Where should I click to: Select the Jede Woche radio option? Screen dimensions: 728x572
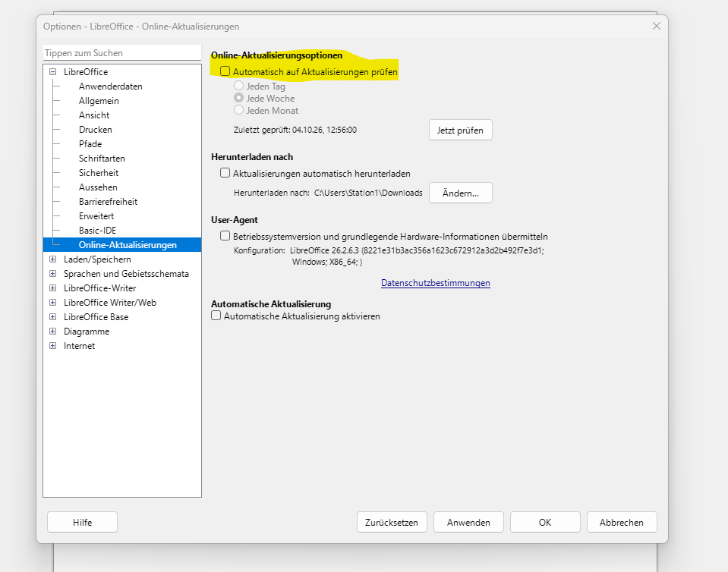[238, 98]
